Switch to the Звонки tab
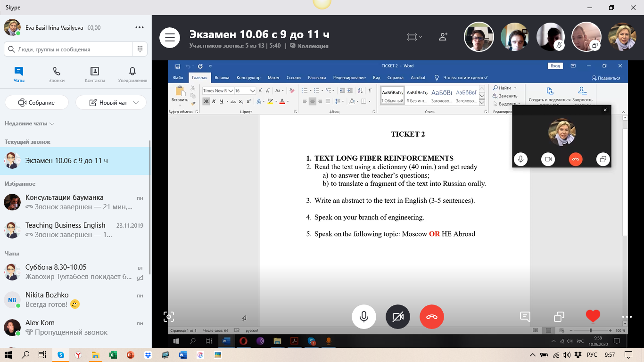The image size is (644, 362). (57, 74)
